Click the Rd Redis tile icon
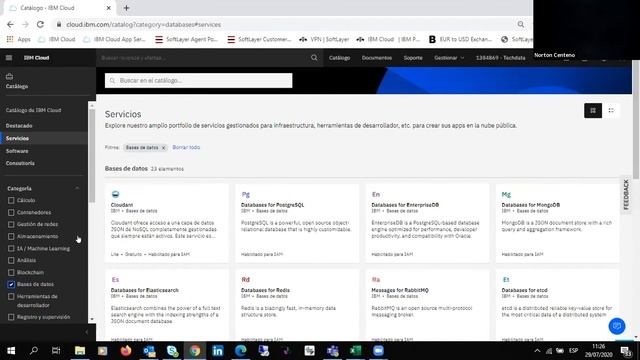Screen dimensions: 640x360 click(x=245, y=280)
